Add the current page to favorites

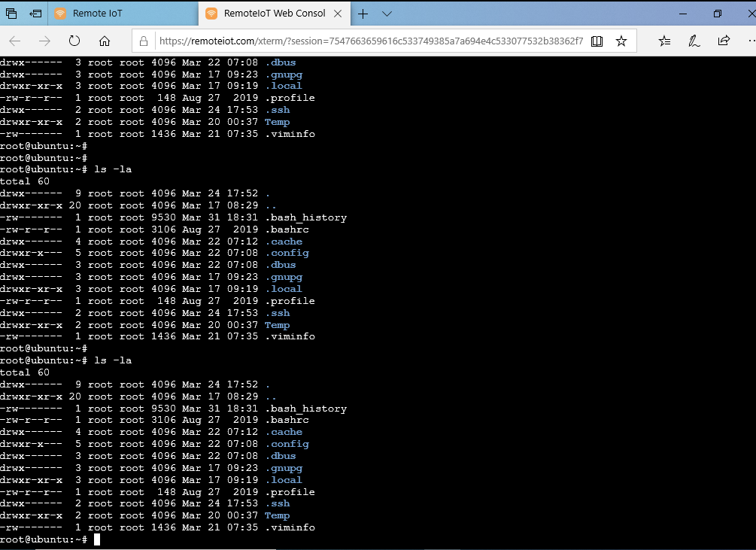click(x=621, y=41)
